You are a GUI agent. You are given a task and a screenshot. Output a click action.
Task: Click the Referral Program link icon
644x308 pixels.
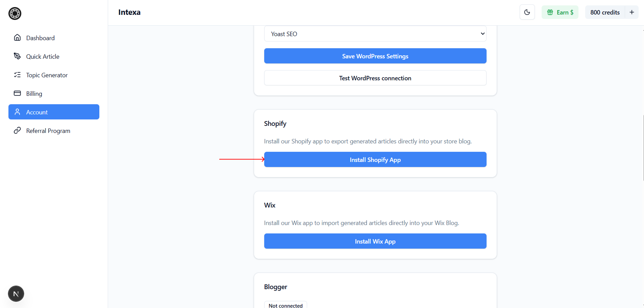(17, 131)
